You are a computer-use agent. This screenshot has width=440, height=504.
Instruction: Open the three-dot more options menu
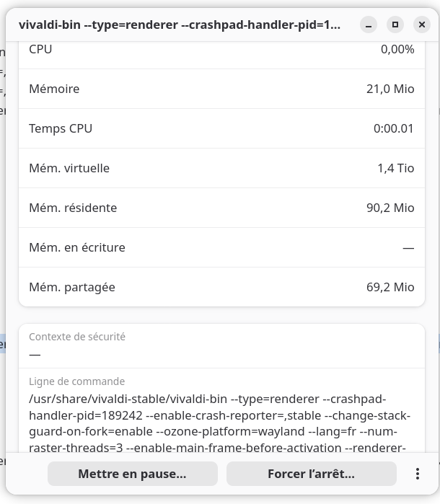417,474
